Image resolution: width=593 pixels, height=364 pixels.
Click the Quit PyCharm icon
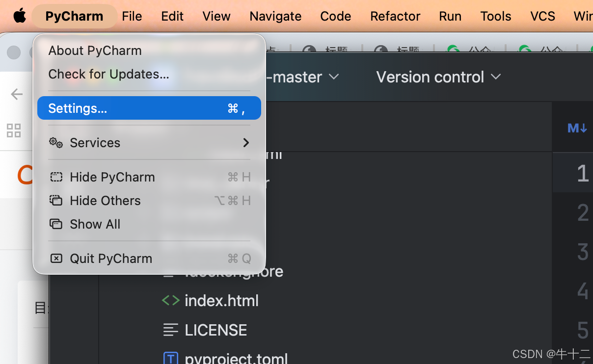pyautogui.click(x=56, y=259)
